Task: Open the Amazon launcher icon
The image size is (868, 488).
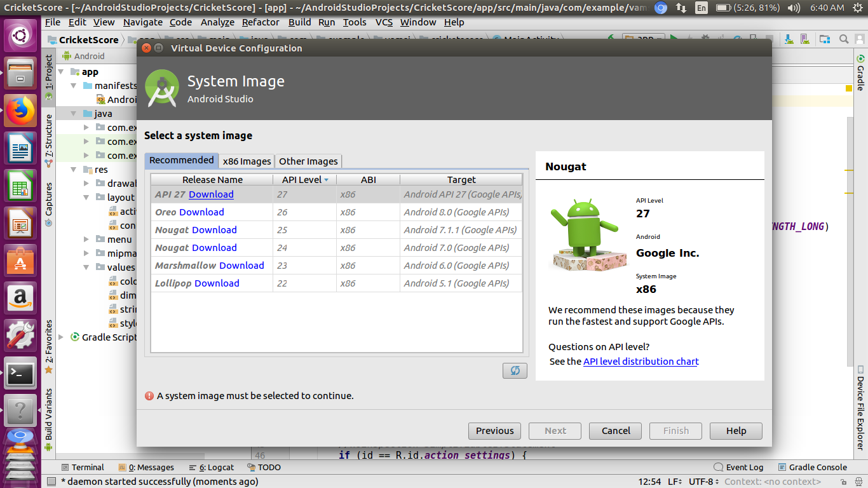Action: [20, 299]
